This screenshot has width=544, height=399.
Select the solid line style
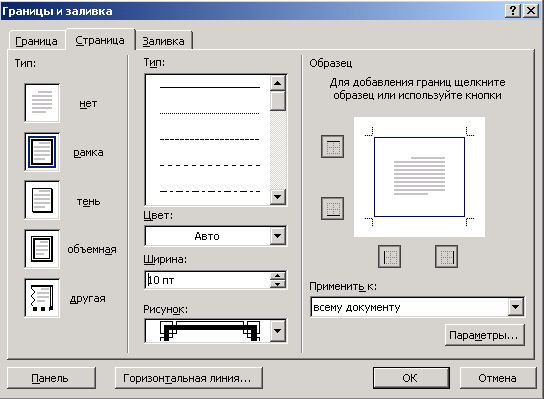pyautogui.click(x=210, y=87)
